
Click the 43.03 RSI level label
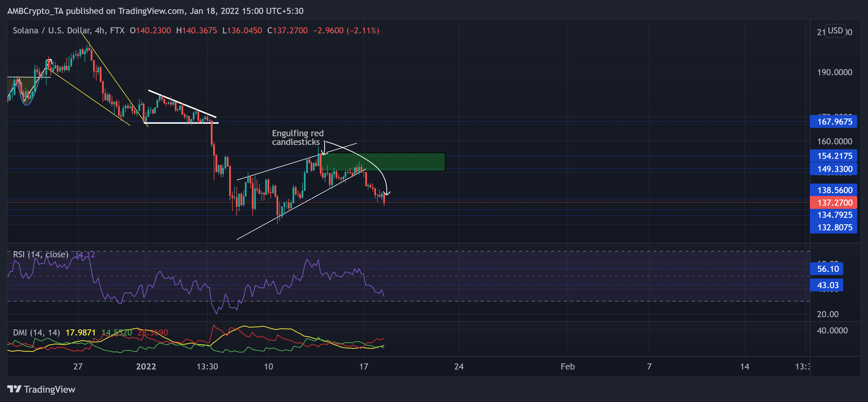click(x=826, y=285)
